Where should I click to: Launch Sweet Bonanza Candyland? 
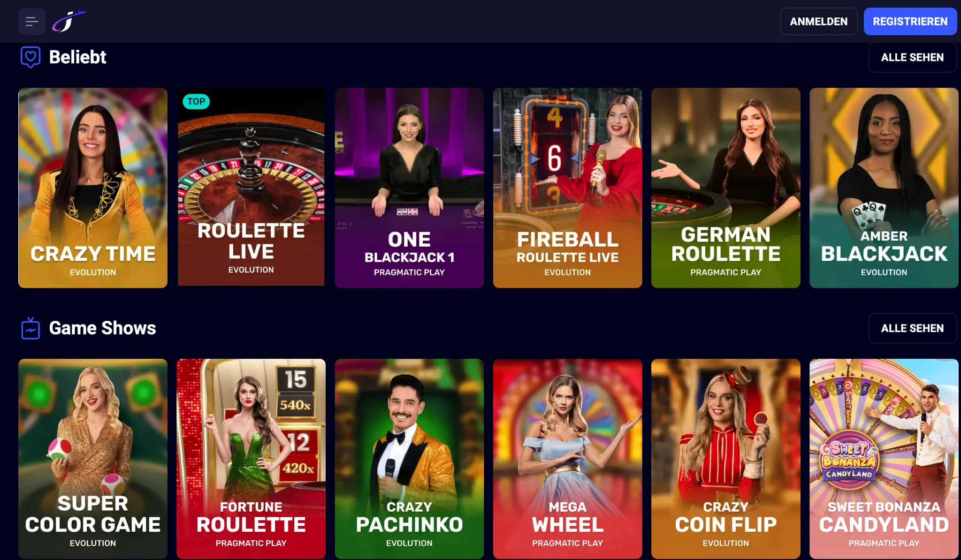coord(884,459)
